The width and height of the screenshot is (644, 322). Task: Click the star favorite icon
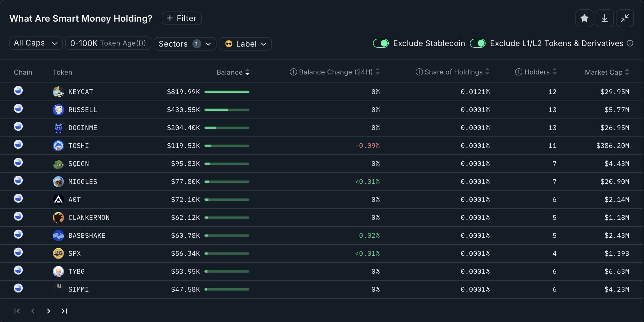click(x=584, y=18)
